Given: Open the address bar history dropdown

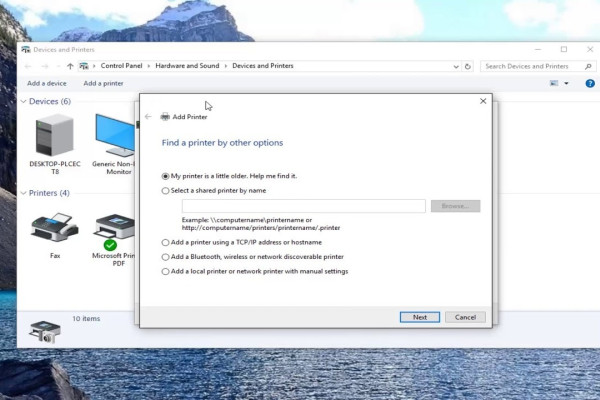Looking at the screenshot, I should coord(456,66).
